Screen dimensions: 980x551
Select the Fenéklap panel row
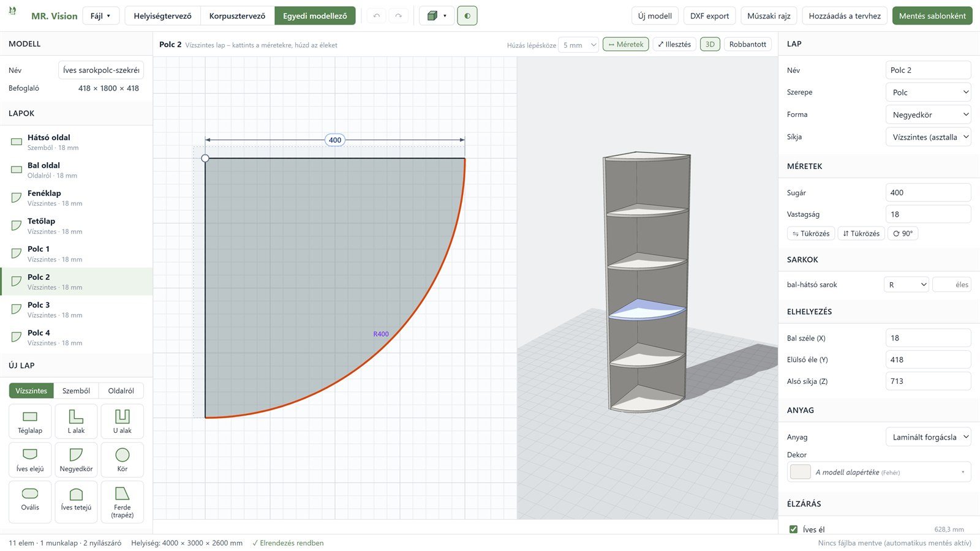coord(76,198)
